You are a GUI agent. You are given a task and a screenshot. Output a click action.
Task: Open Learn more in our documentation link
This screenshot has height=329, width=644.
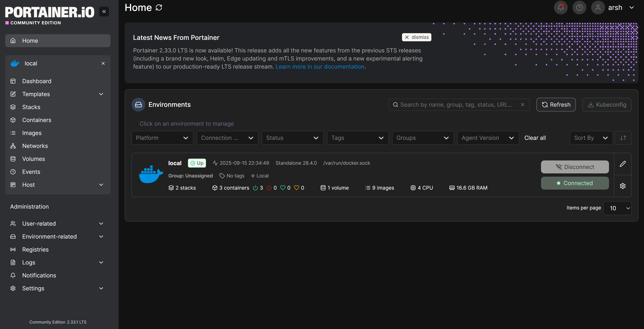pos(319,67)
